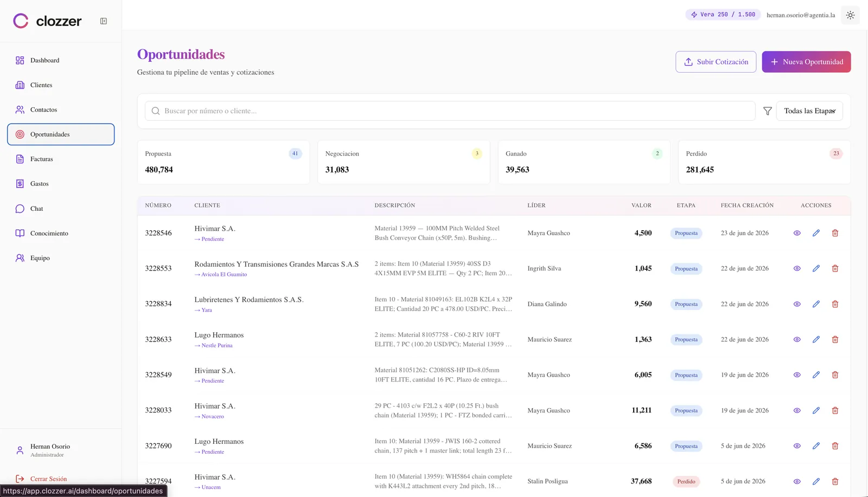View opportunity 3228553 with eye icon

[x=797, y=269]
